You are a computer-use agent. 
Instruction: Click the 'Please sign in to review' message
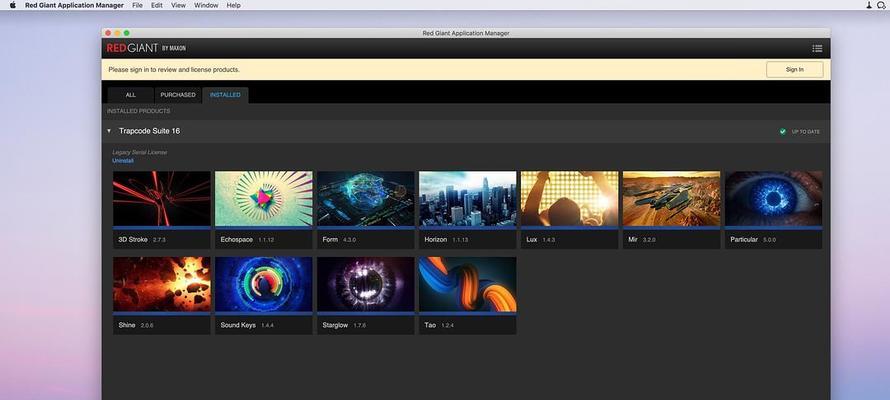pos(174,70)
